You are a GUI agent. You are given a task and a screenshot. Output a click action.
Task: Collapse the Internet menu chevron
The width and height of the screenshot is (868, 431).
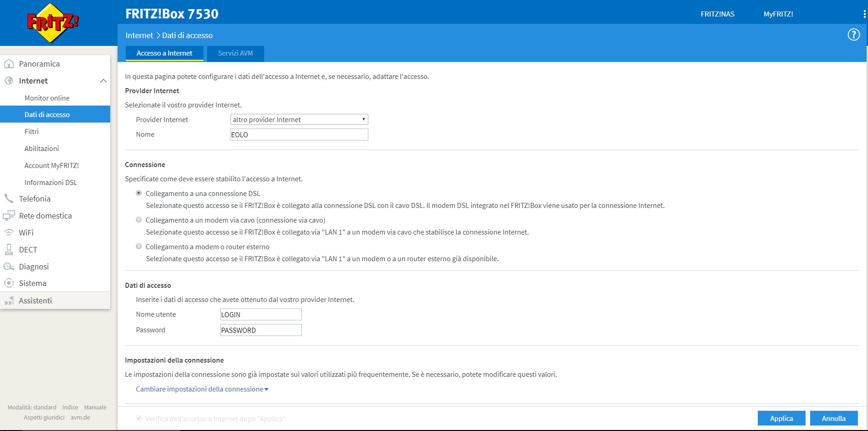click(103, 81)
